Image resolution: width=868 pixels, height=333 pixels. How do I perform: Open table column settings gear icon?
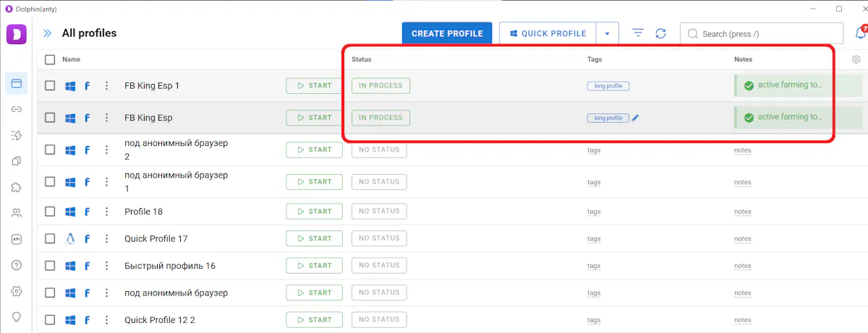(x=856, y=59)
